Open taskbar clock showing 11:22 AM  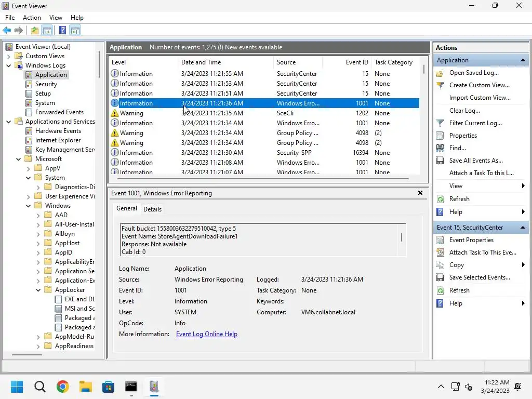coord(495,387)
